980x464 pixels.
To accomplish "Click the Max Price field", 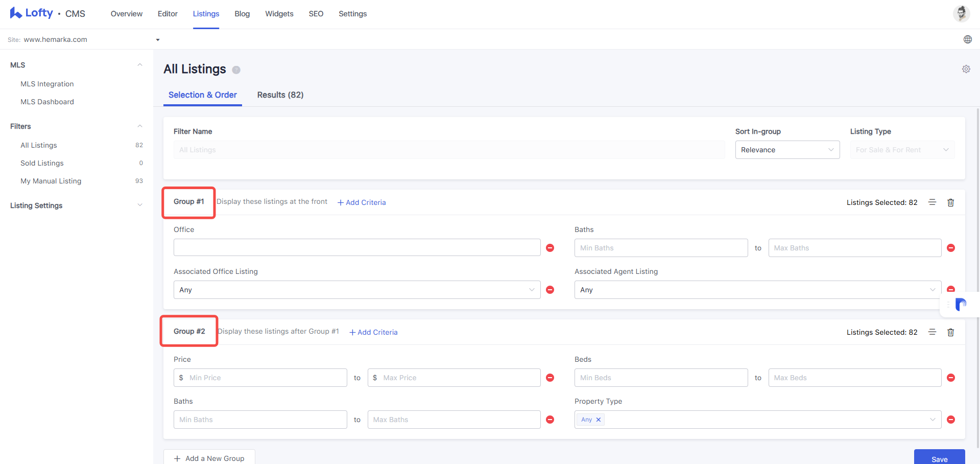I will tap(454, 378).
